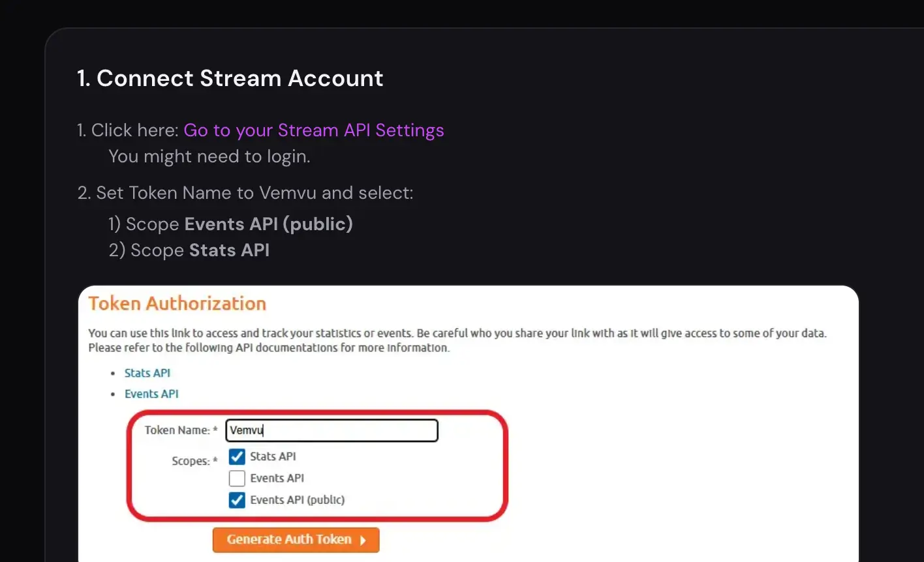Screen dimensions: 924x562
Task: Select the text Vemvu in the name field
Action: click(247, 430)
